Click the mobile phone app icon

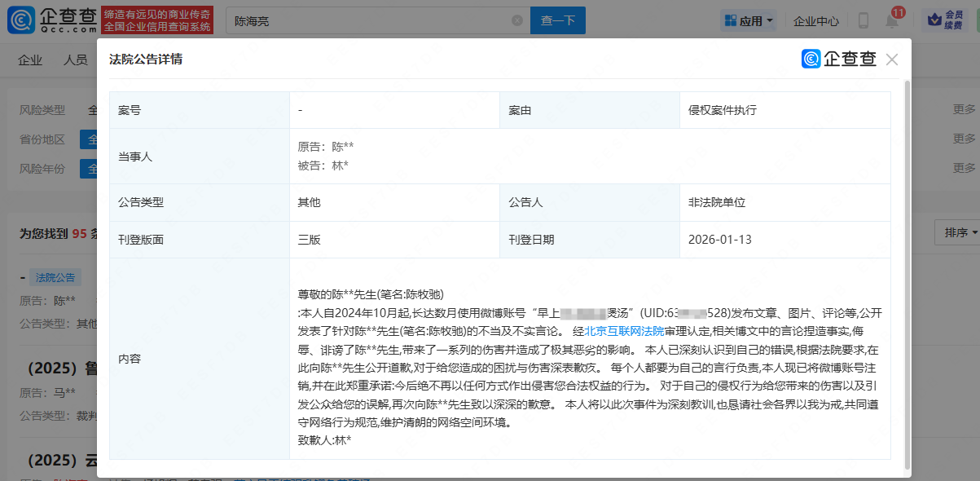click(x=864, y=21)
